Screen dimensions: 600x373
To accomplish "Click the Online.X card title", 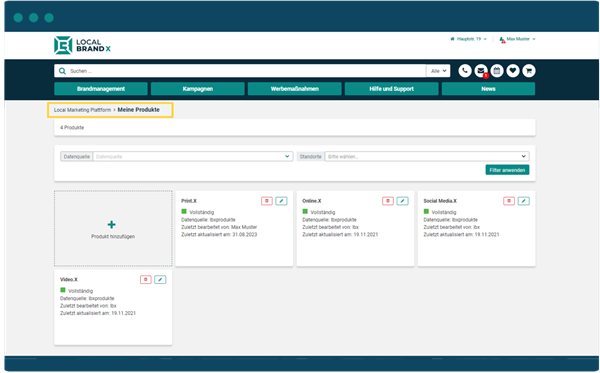I will 312,201.
